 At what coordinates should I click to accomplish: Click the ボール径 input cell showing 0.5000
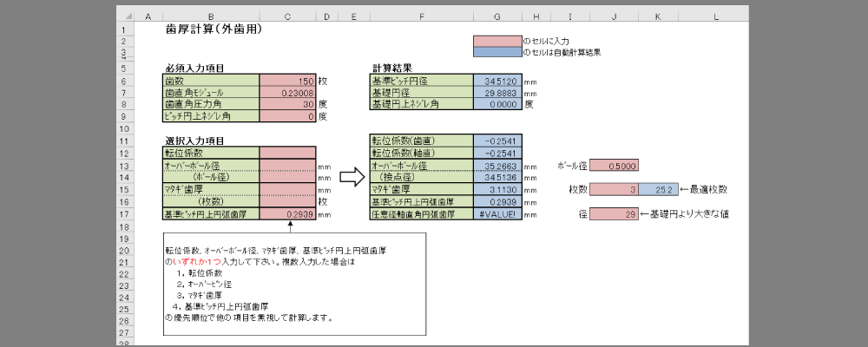click(615, 165)
